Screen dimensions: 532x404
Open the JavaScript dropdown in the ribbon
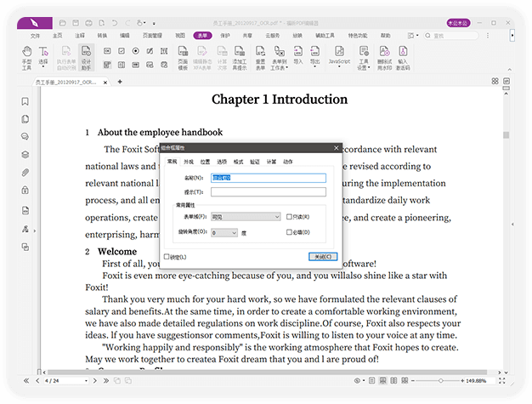coord(339,57)
